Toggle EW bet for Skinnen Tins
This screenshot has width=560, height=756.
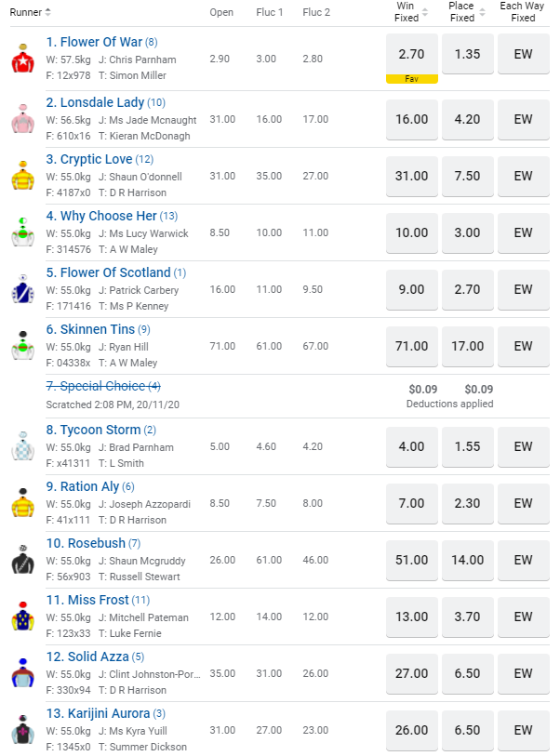(524, 346)
